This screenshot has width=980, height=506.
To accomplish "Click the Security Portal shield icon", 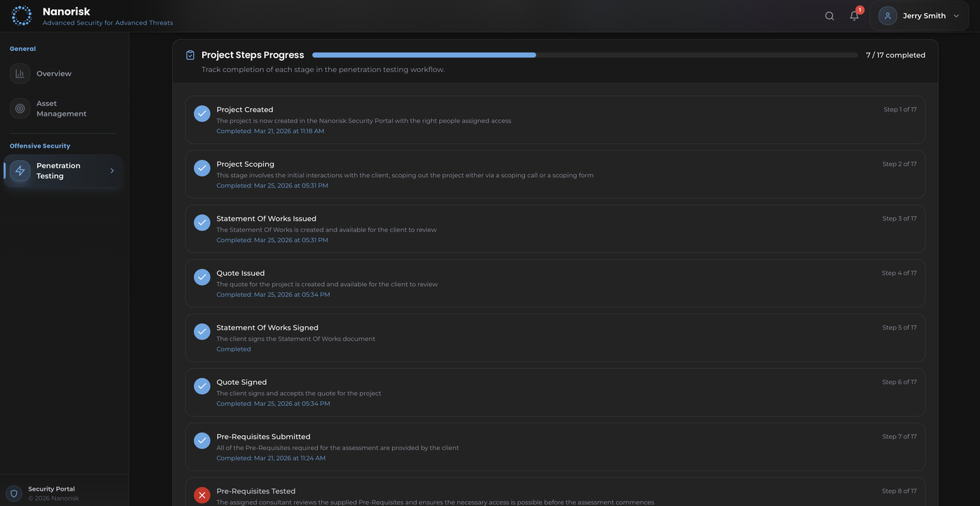I will click(13, 493).
